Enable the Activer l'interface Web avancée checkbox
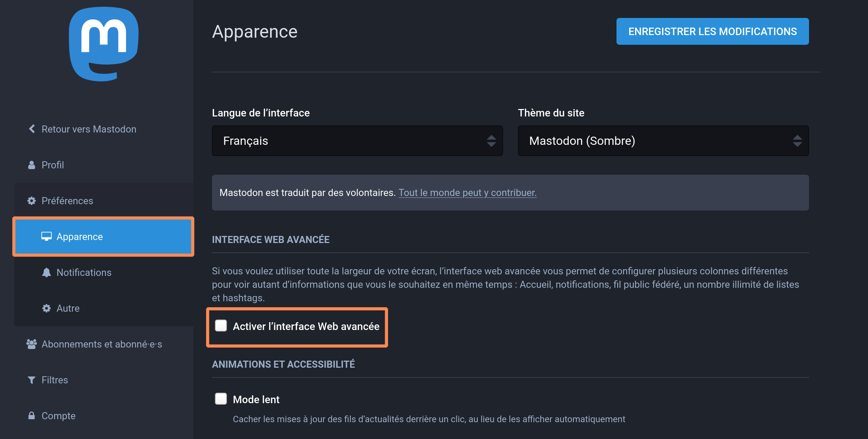 pyautogui.click(x=221, y=326)
